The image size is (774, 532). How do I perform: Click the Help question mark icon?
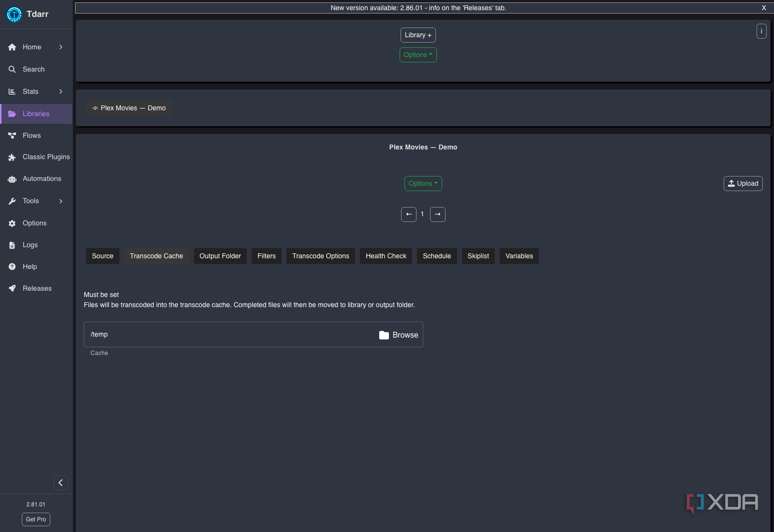[x=12, y=266]
